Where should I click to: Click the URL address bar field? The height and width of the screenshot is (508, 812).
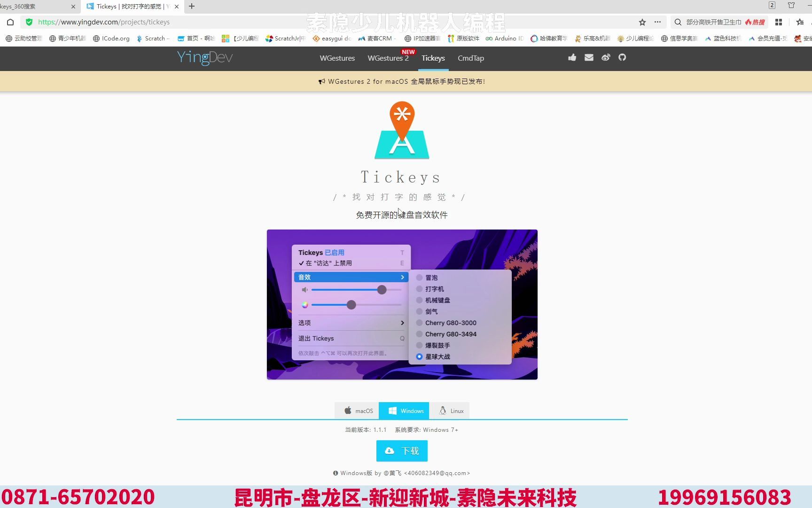coord(329,22)
